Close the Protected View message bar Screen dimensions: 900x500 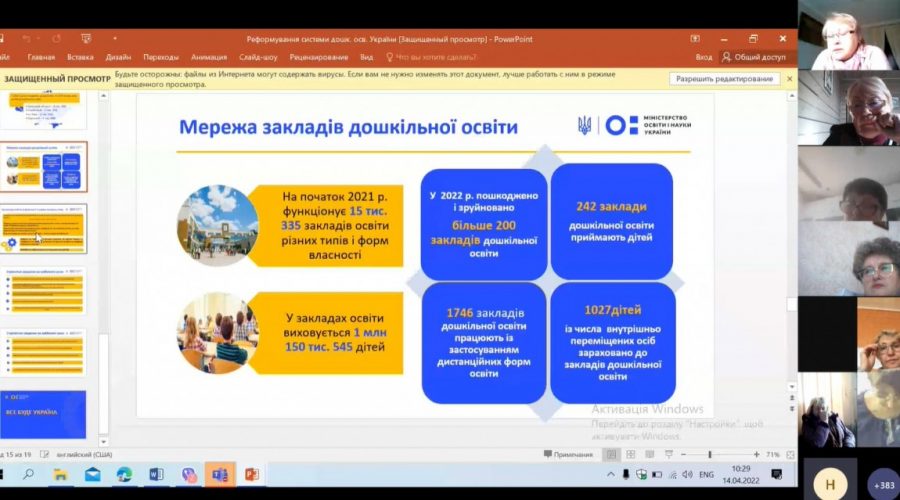coord(789,79)
